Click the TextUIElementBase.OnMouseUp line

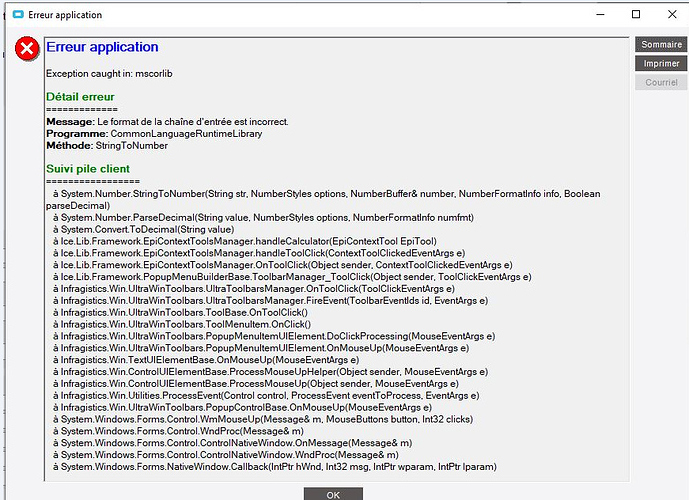206,360
